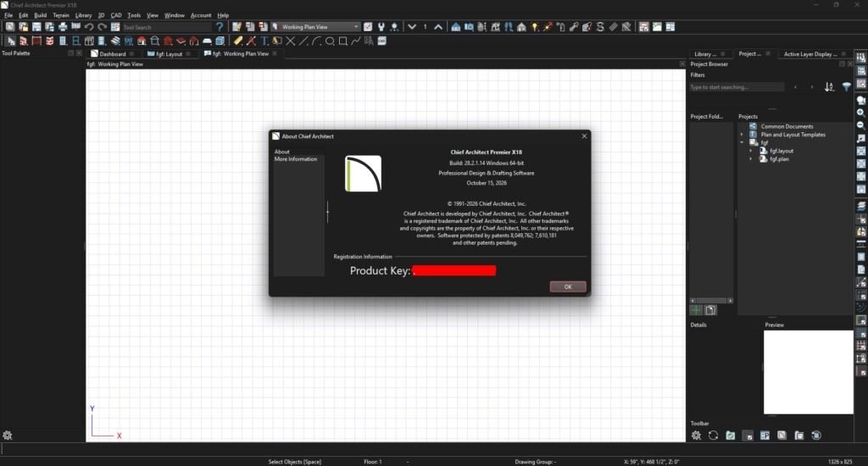This screenshot has width=868, height=466.
Task: Switch to the Dashboard tab
Action: point(113,53)
